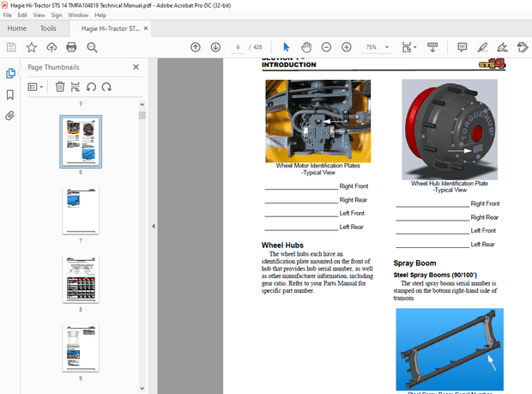Open the zoom level dropdown arrow
The image size is (532, 394).
(387, 47)
